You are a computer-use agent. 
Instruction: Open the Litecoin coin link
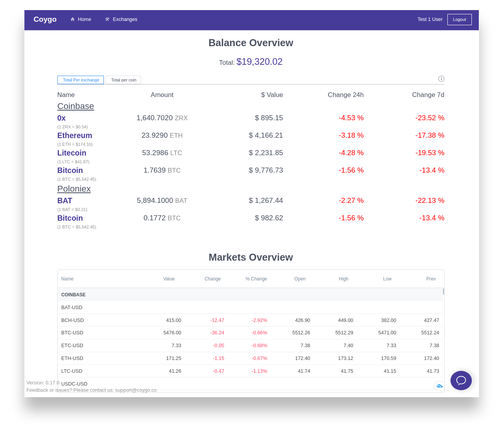(x=72, y=153)
